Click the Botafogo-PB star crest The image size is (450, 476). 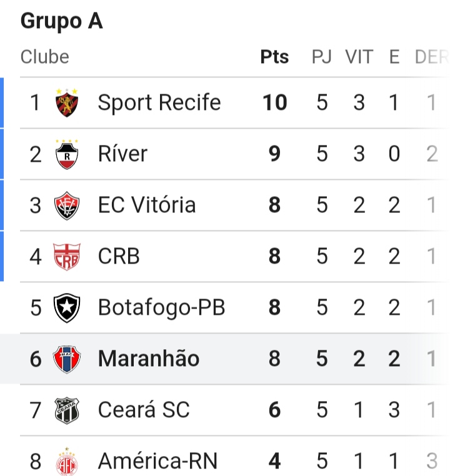(67, 308)
